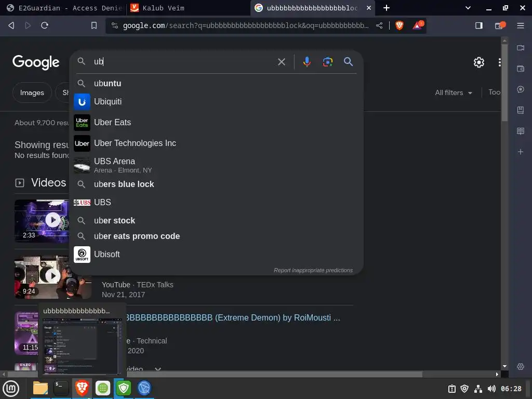Choose the Ubiquiti suggestion
The image size is (532, 399).
point(216,101)
